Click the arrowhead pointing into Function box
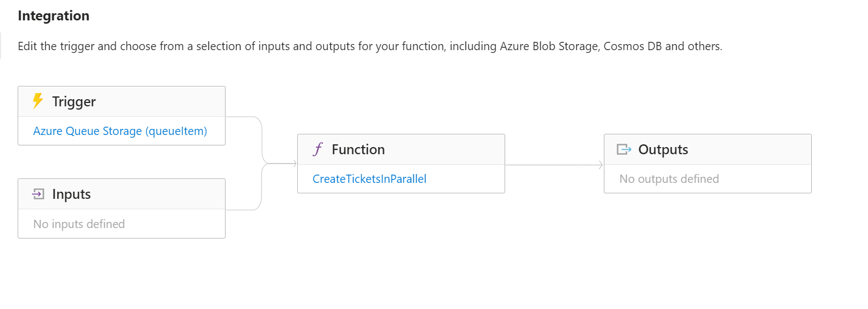The height and width of the screenshot is (309, 868). pyautogui.click(x=294, y=164)
